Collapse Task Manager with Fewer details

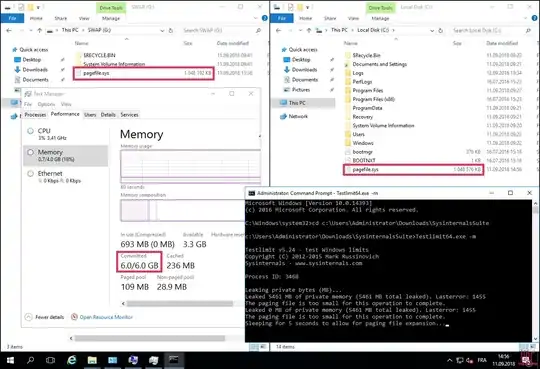click(45, 317)
